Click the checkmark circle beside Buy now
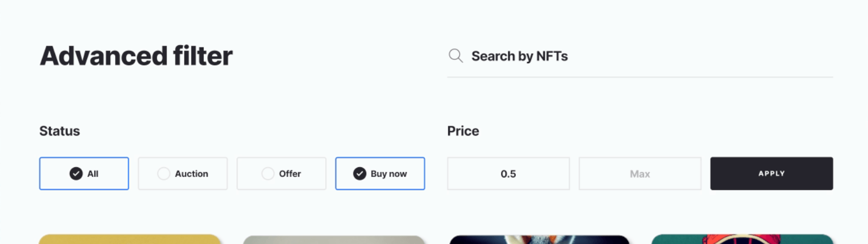The height and width of the screenshot is (244, 868). (359, 174)
